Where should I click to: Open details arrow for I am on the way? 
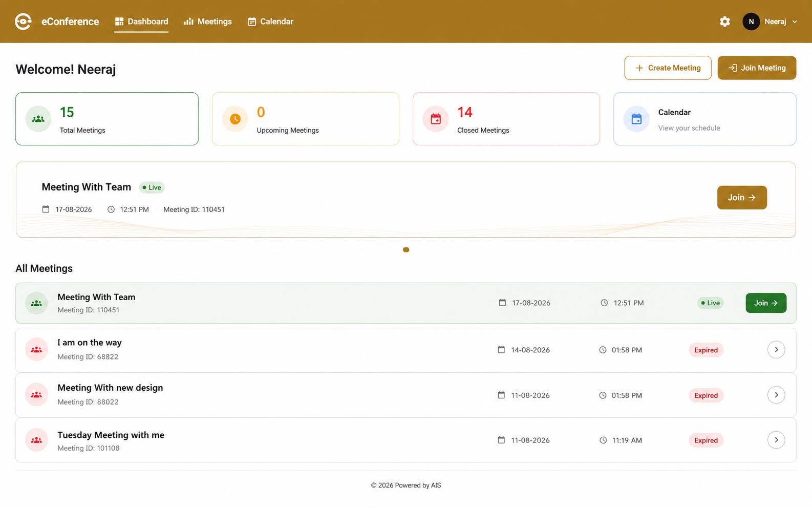click(x=776, y=350)
